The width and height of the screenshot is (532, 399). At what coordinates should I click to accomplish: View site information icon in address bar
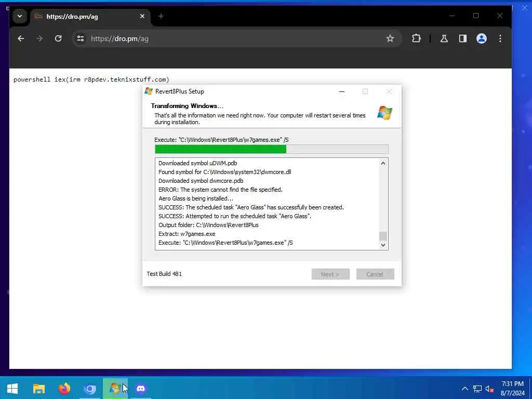point(81,38)
